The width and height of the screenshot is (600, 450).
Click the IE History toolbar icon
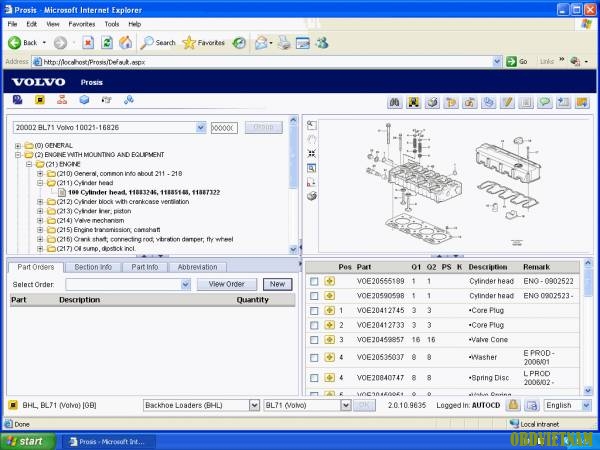point(240,42)
